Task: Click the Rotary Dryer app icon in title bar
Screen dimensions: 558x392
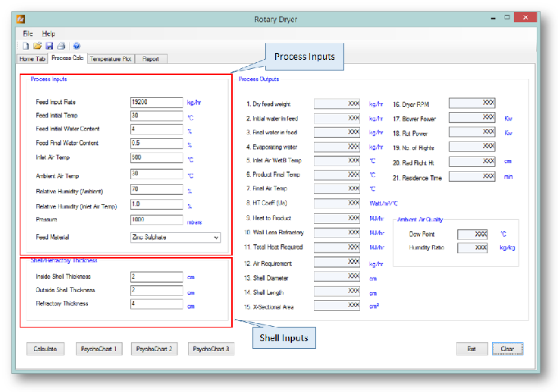Action: tap(20, 19)
